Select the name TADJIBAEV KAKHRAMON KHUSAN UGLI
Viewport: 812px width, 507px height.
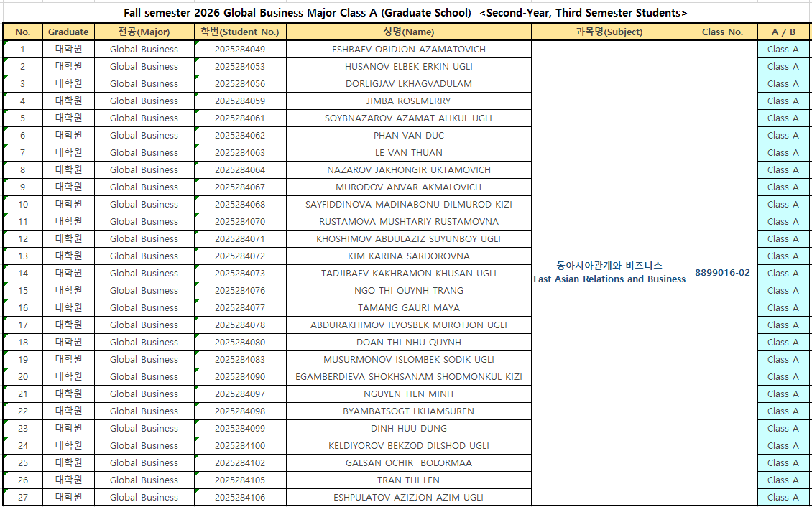click(x=409, y=273)
